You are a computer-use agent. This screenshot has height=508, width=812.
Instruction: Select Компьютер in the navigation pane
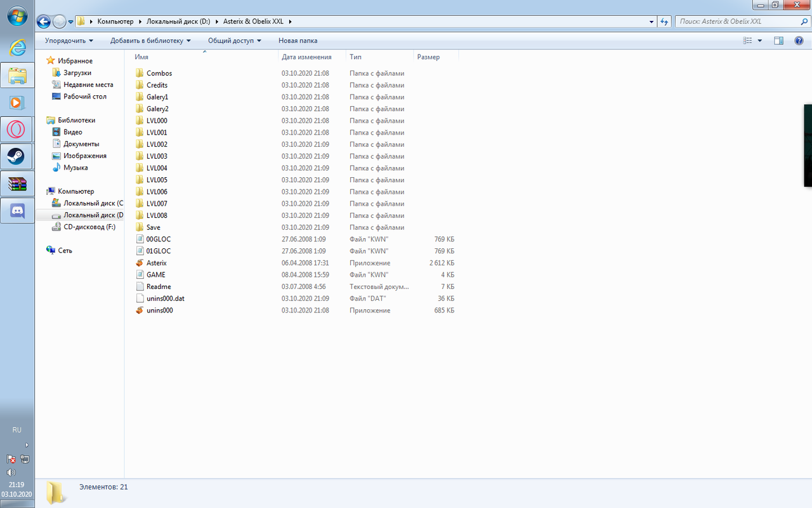(x=75, y=191)
